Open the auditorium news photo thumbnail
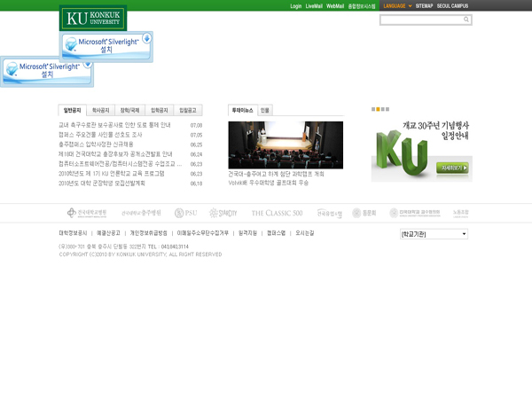Image resolution: width=532 pixels, height=399 pixels. point(272,145)
